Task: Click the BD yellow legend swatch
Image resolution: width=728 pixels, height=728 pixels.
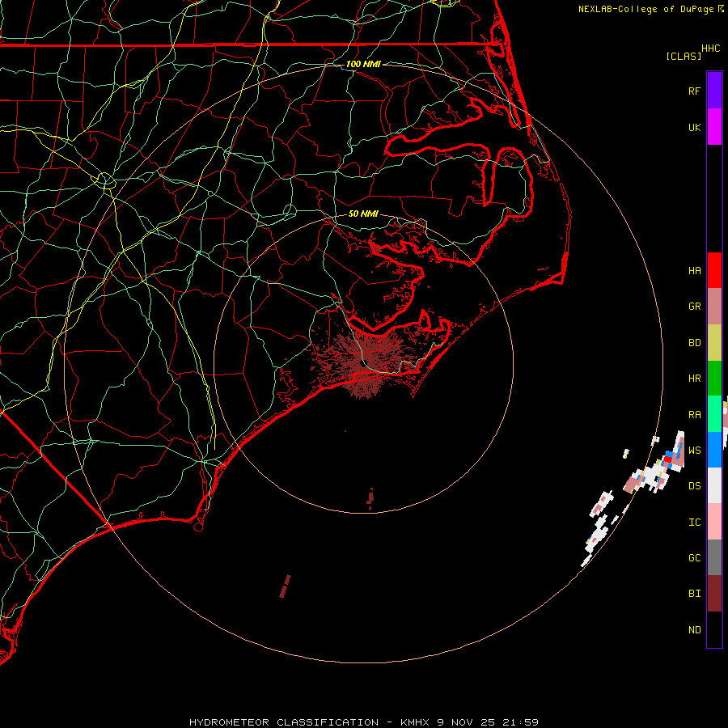Action: point(714,343)
